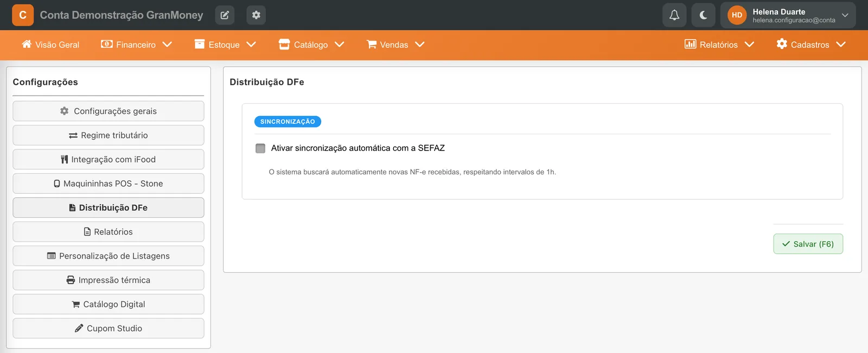This screenshot has height=353, width=868.
Task: Click cart icon in Catálogo Digital
Action: 76,304
